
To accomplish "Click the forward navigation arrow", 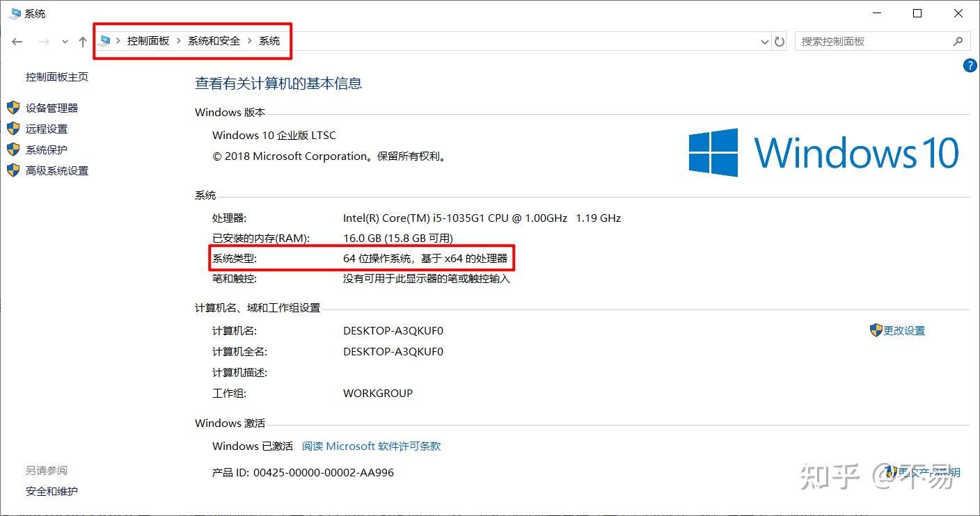I will tap(44, 42).
